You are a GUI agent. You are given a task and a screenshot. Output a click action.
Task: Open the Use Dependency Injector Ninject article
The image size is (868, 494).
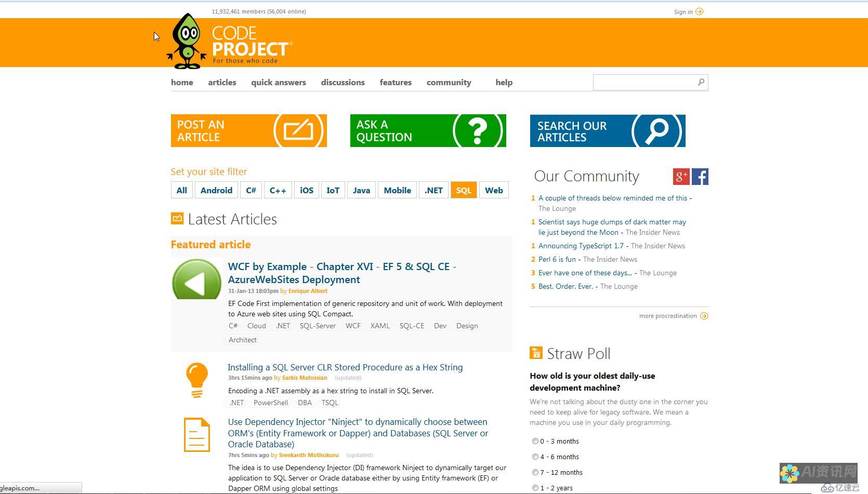(x=358, y=433)
